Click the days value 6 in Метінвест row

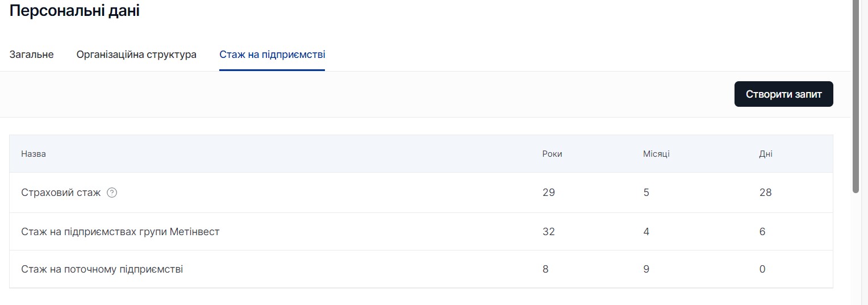click(x=762, y=232)
